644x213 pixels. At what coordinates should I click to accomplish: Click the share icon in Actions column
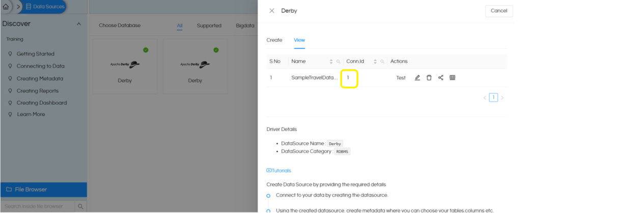tap(441, 78)
